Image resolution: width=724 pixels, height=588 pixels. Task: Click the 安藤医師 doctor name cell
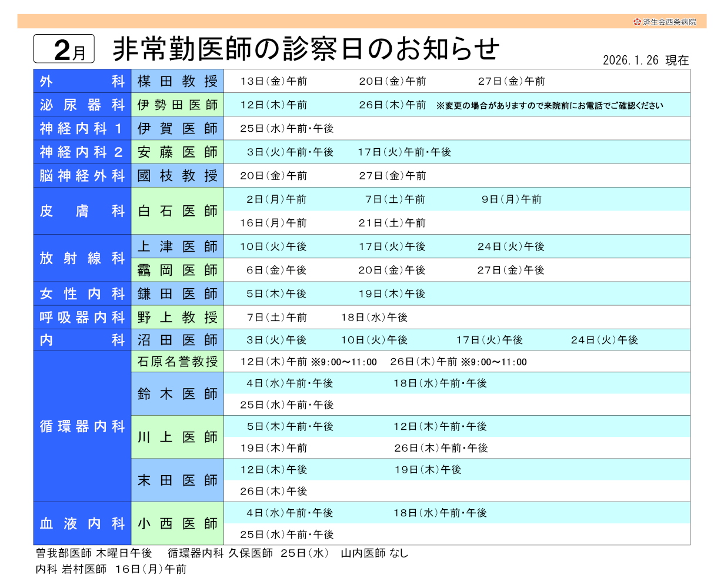point(178,152)
